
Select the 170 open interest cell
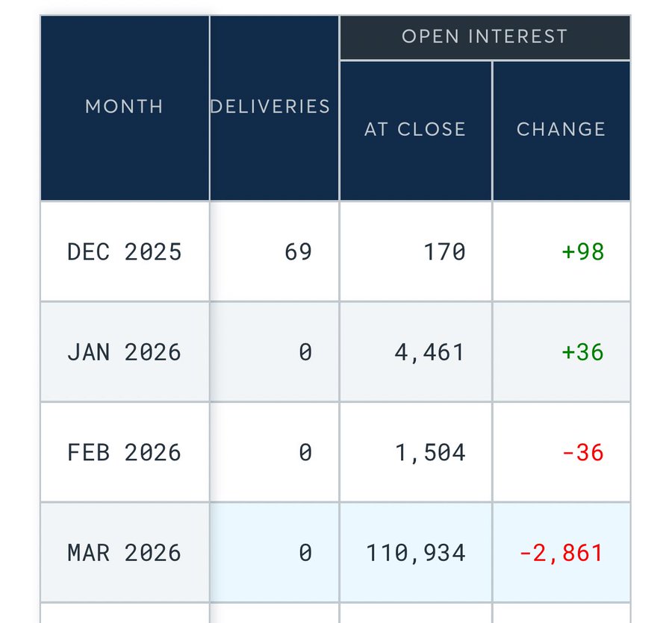[445, 252]
